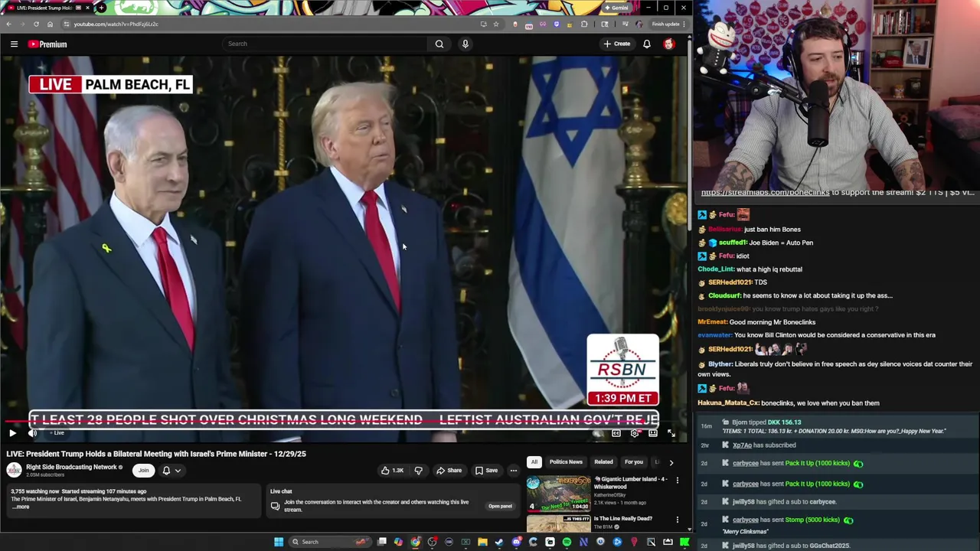Switch player to theater mode

[x=652, y=433]
